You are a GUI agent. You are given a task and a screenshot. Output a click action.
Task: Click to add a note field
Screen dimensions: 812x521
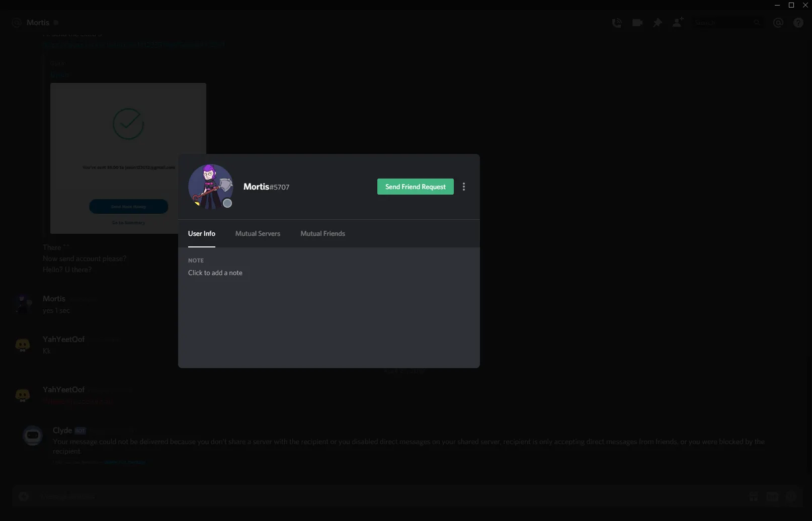point(215,273)
